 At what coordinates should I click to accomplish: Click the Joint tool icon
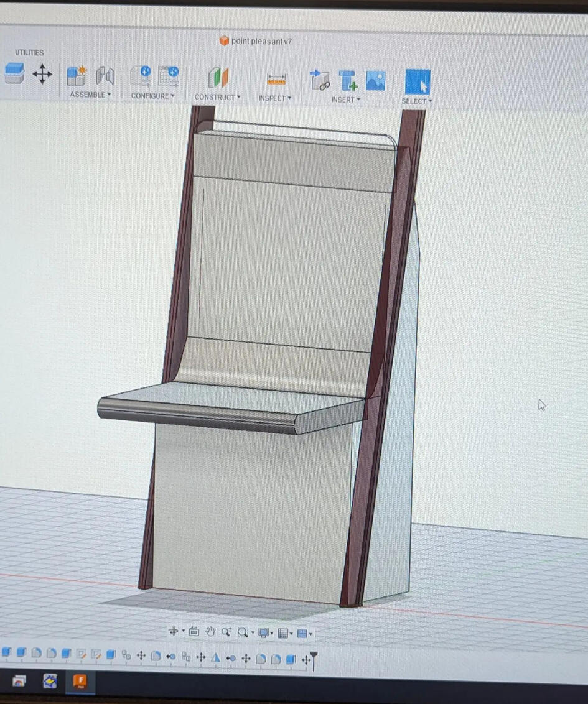pyautogui.click(x=105, y=76)
